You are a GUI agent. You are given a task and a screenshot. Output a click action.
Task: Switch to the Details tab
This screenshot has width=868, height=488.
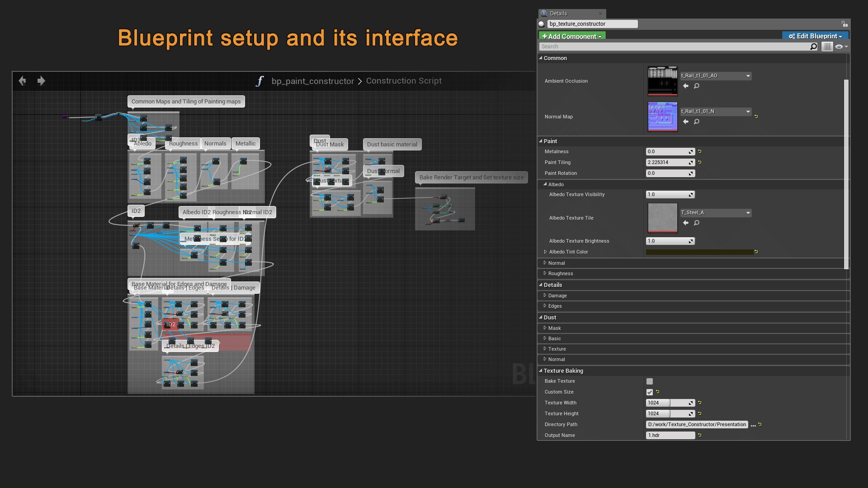(x=558, y=13)
